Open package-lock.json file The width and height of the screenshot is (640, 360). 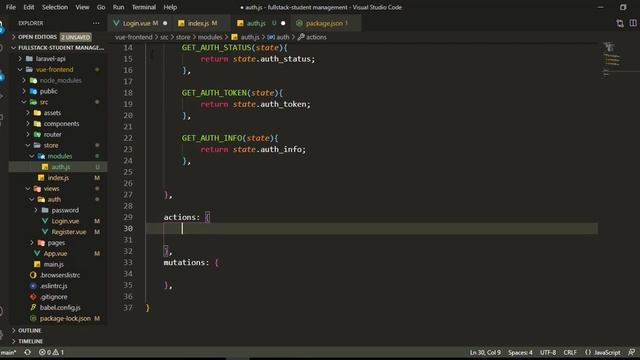coord(58,318)
